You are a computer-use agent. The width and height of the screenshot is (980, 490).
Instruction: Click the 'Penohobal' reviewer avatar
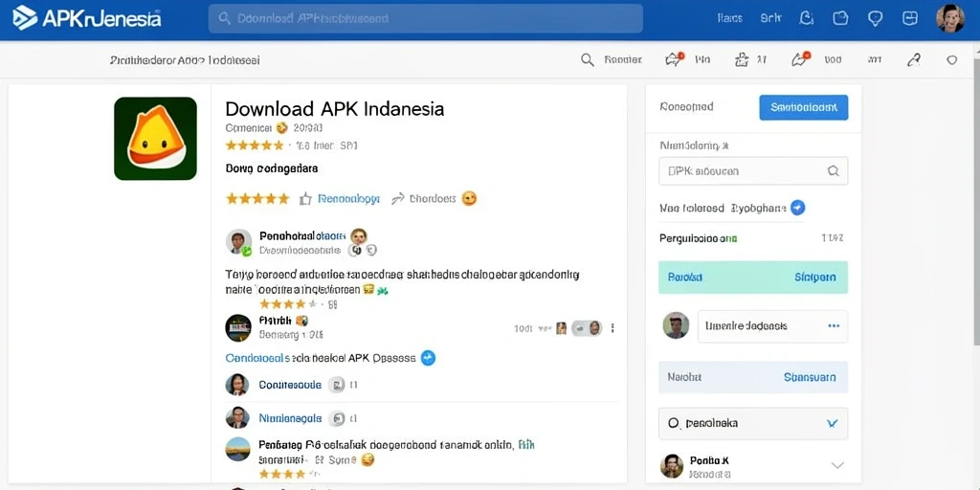pyautogui.click(x=238, y=242)
